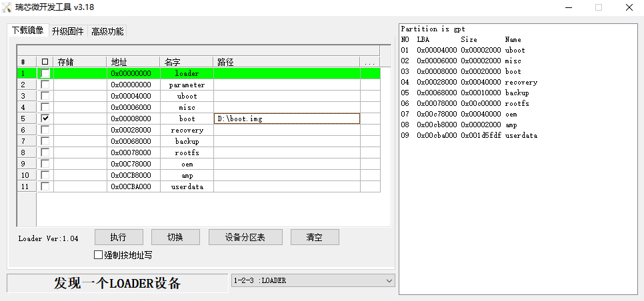Toggle the select-all checkbox in table header

(45, 62)
